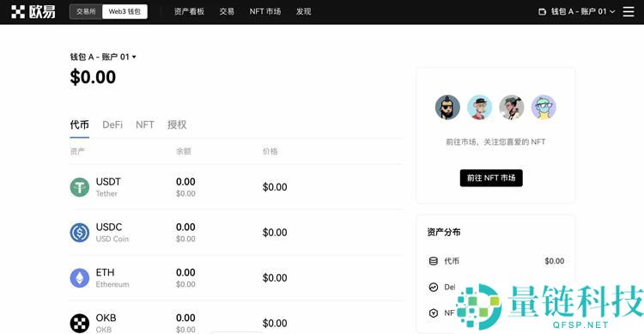The image size is (644, 334).
Task: Click USDT price $0.00
Action: tap(275, 187)
